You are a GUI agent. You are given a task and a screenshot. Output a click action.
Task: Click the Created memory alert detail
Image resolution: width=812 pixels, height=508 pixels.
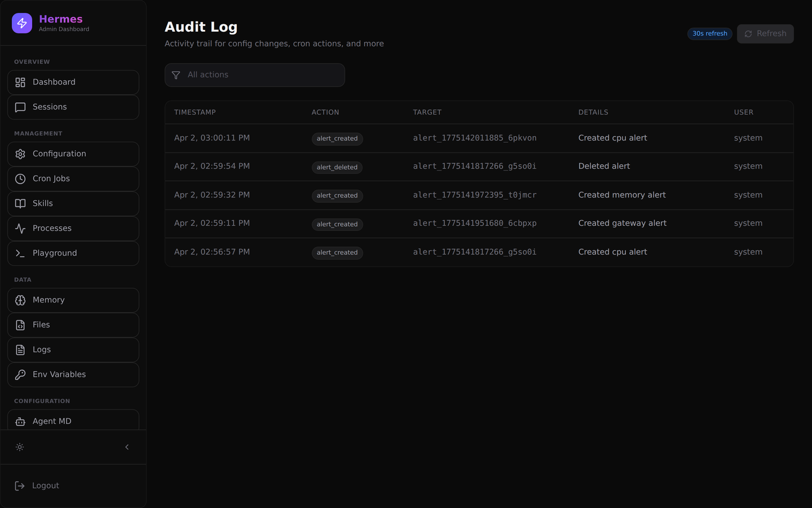pos(622,195)
